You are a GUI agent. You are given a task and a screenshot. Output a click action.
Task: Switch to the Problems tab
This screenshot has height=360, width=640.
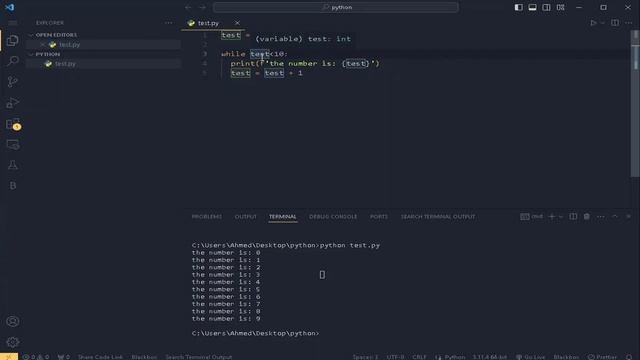click(207, 217)
